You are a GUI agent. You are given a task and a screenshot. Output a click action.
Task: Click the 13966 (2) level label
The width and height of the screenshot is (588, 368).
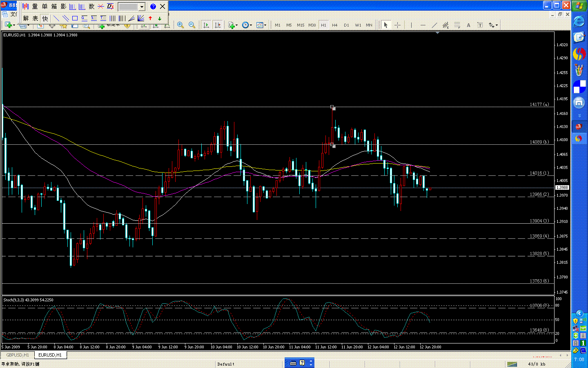[x=539, y=194]
